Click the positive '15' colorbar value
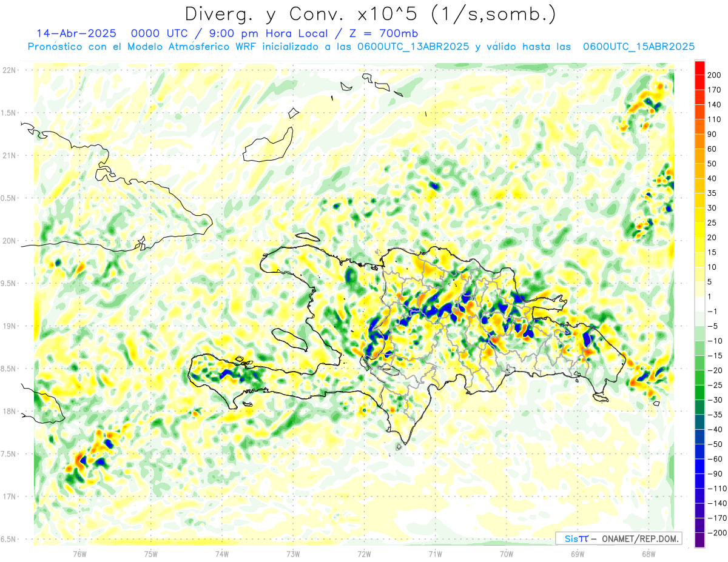Viewport: 728px width, 562px height. tap(713, 252)
